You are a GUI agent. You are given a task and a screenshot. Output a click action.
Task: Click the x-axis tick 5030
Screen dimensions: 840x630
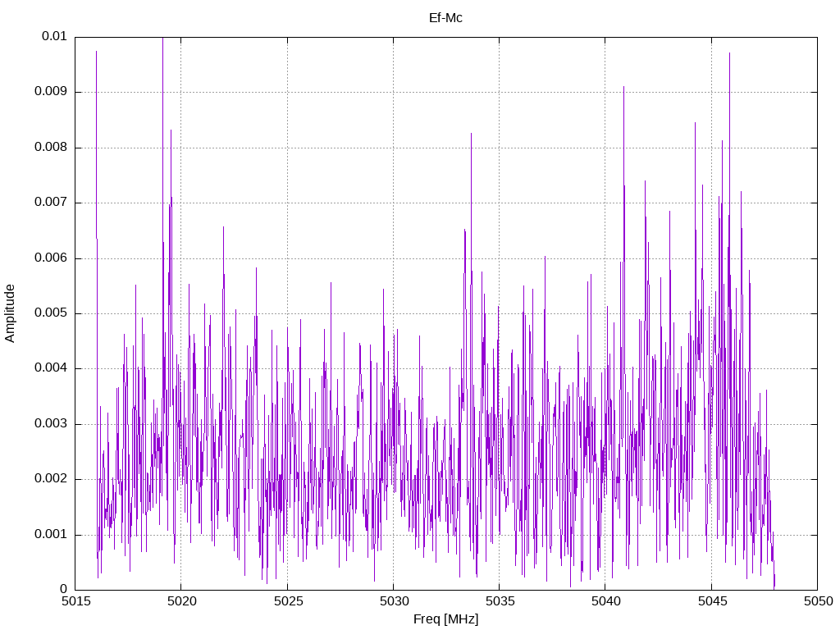395,601
